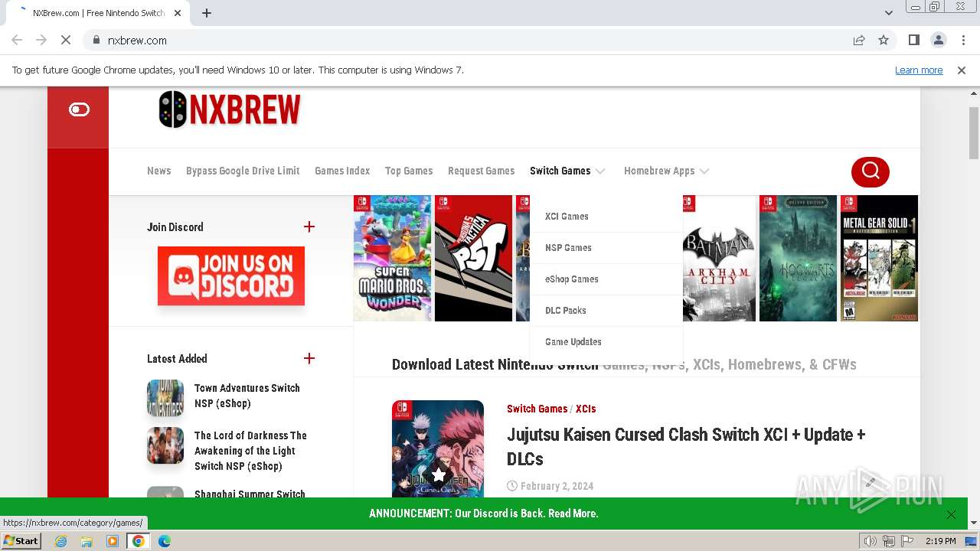Stop loading with the X button
This screenshot has width=980, height=551.
pos(66,40)
